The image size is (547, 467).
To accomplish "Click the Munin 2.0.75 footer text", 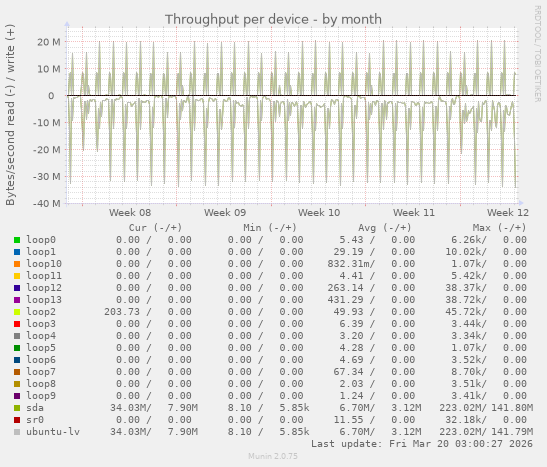I will [273, 456].
